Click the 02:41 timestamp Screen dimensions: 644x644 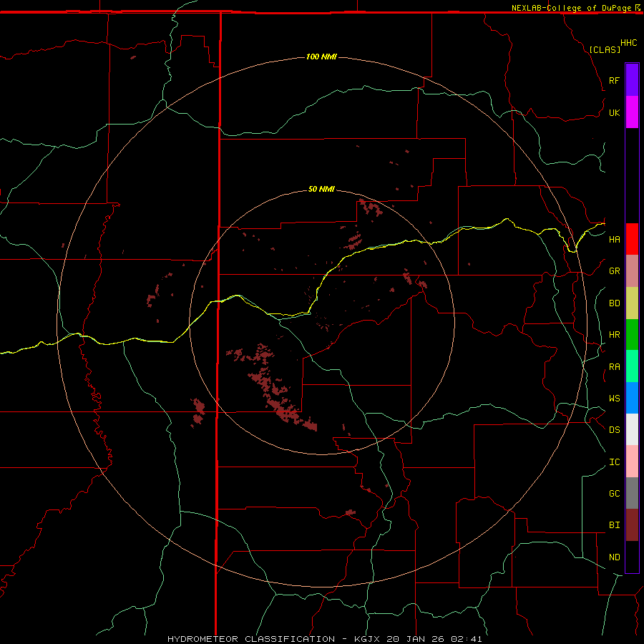[466, 639]
